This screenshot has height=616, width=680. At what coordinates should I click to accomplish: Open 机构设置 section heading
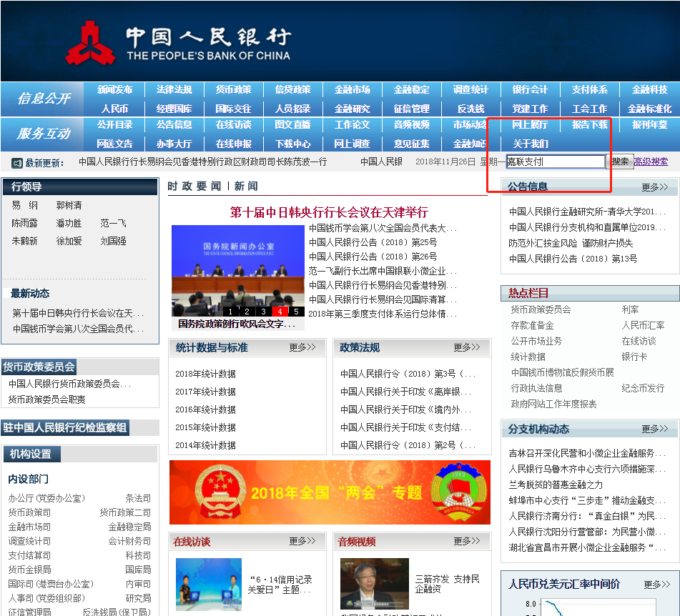tap(31, 454)
